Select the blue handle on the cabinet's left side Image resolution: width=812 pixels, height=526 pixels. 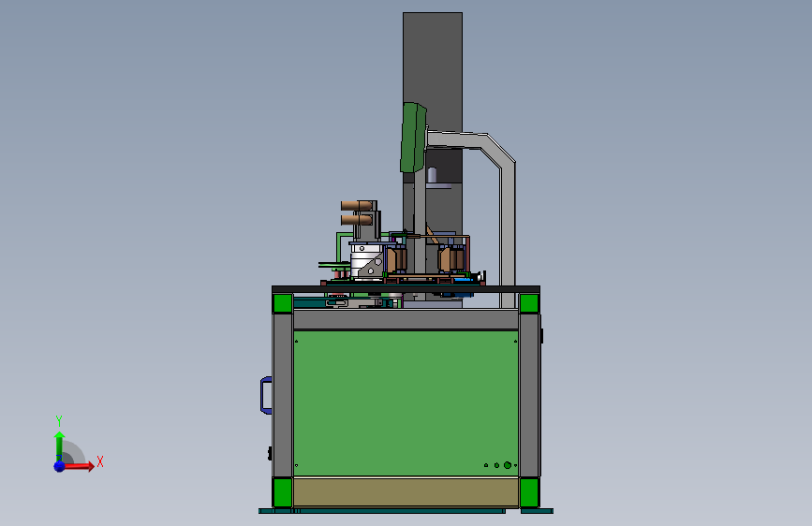coord(266,396)
